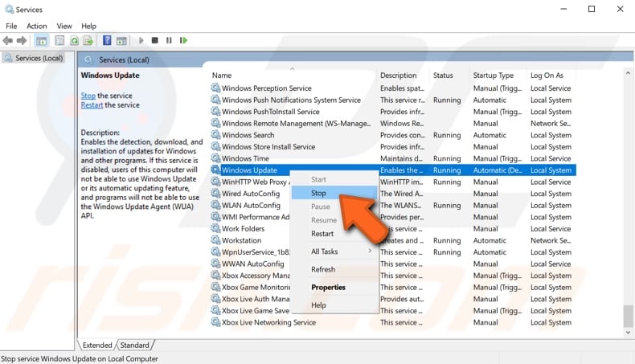Click the Forward arrow in toolbar
This screenshot has width=635, height=364.
22,40
